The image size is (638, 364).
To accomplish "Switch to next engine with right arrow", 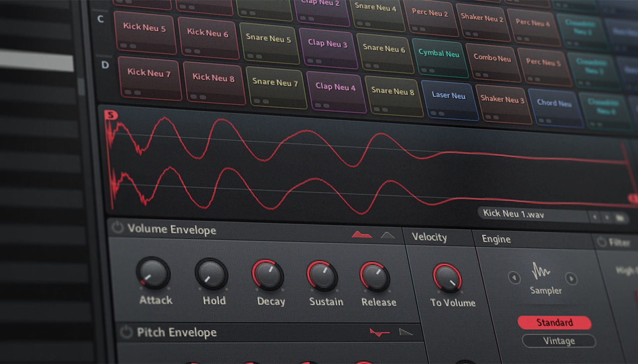I will (571, 279).
